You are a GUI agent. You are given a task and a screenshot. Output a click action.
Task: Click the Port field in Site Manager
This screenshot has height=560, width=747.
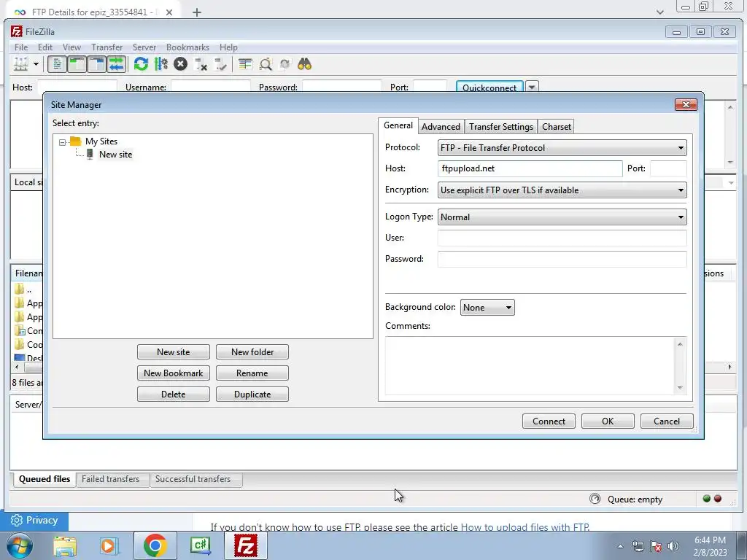[668, 168]
